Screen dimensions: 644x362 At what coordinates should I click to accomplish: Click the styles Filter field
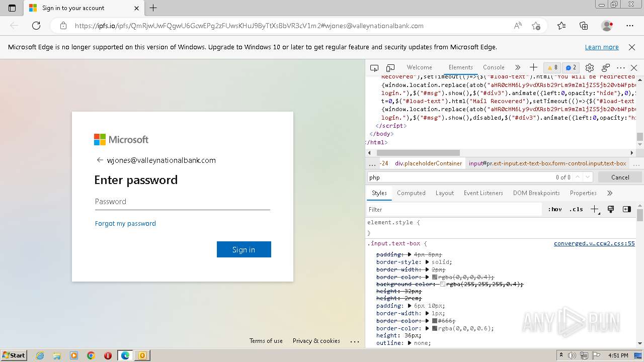(454, 209)
